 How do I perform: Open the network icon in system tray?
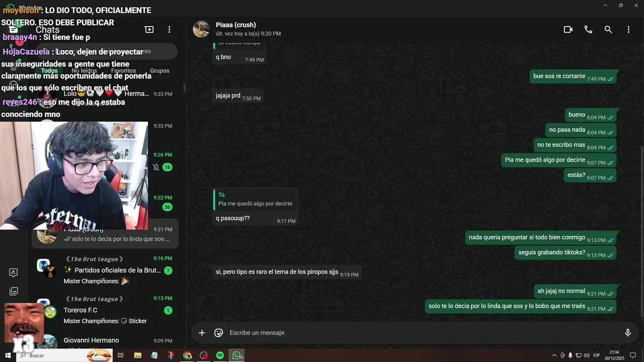579,355
